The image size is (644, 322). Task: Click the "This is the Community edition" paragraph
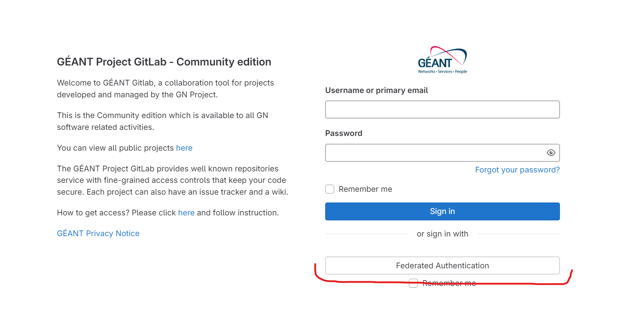coord(162,121)
